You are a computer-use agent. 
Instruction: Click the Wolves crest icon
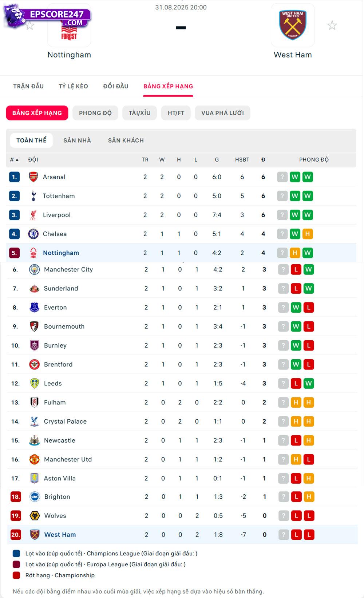tap(35, 515)
